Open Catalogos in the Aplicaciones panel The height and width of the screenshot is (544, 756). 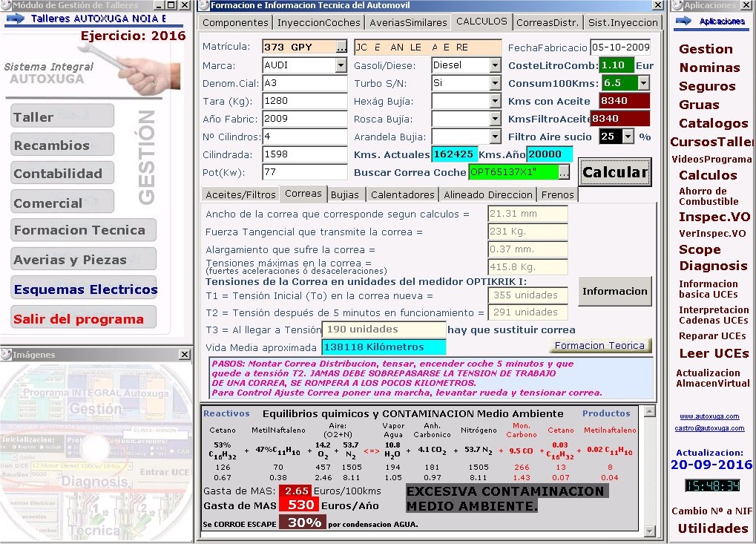click(x=713, y=123)
